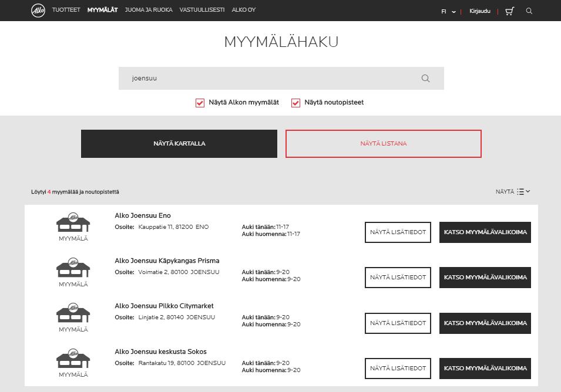The width and height of the screenshot is (561, 392).
Task: Click the MYYMÄLÄHAKU page heading
Action: point(281,42)
